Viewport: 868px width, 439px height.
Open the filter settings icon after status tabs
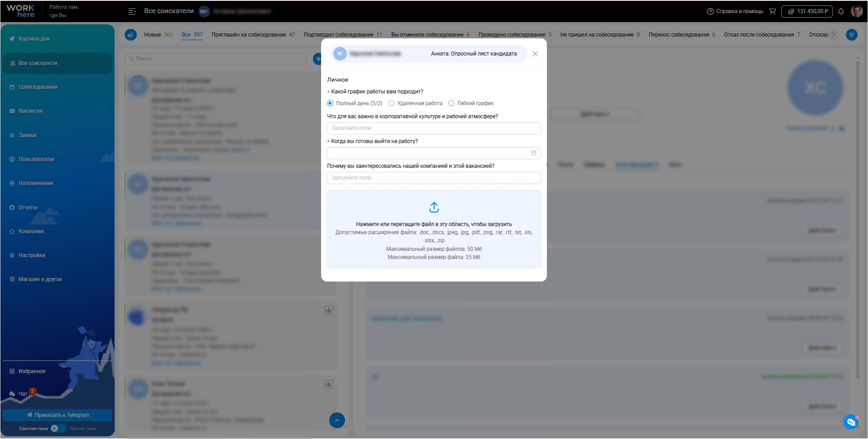(x=852, y=35)
